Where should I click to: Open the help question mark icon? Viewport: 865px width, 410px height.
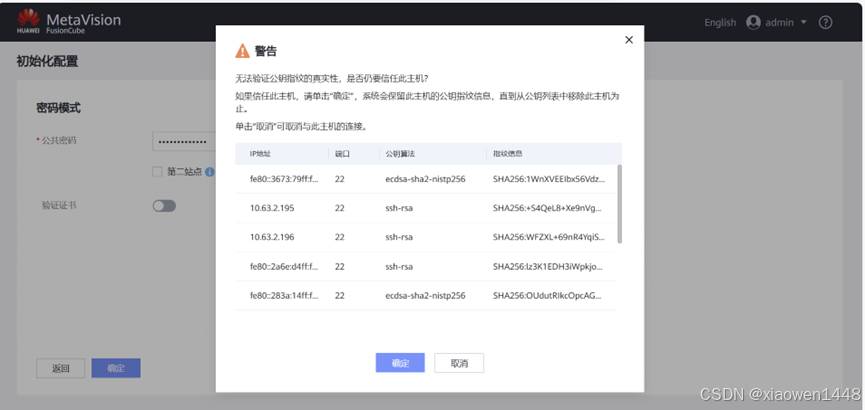(825, 22)
